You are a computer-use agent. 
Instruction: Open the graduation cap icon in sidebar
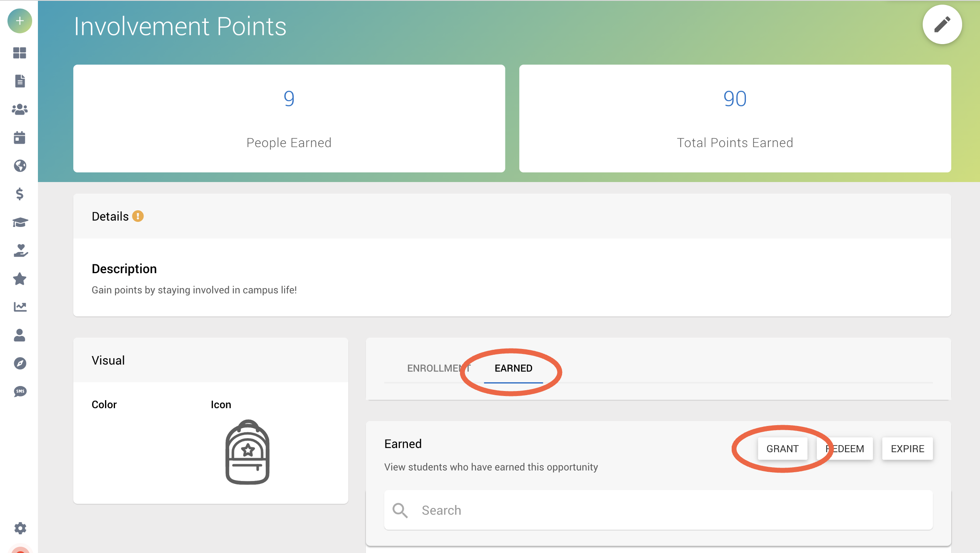20,222
